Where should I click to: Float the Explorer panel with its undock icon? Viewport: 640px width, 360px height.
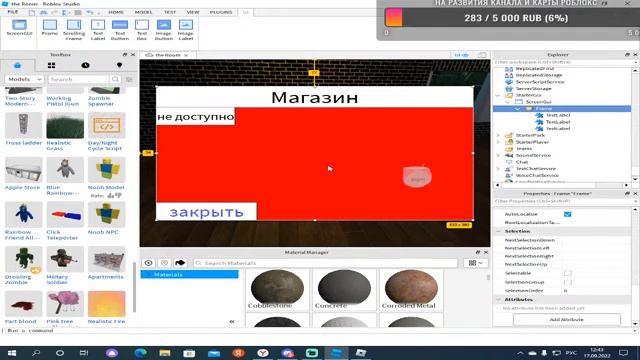pyautogui.click(x=627, y=54)
